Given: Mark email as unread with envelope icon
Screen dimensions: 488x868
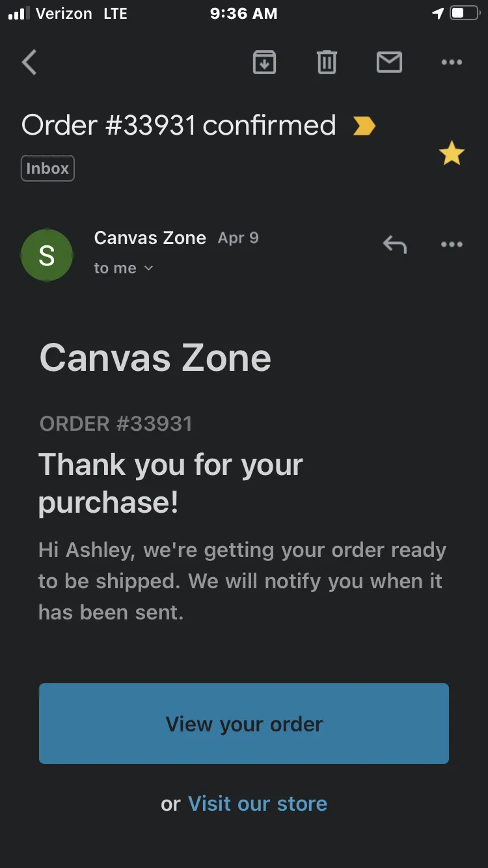Looking at the screenshot, I should point(389,62).
